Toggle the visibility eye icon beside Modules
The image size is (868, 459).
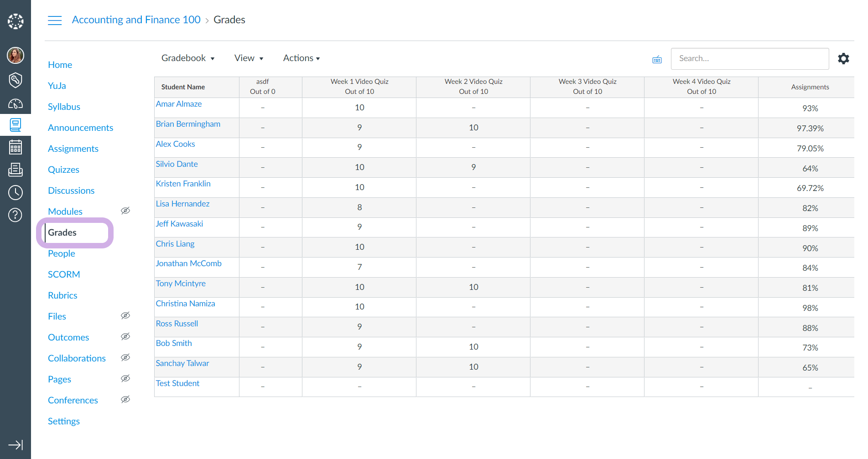(125, 211)
